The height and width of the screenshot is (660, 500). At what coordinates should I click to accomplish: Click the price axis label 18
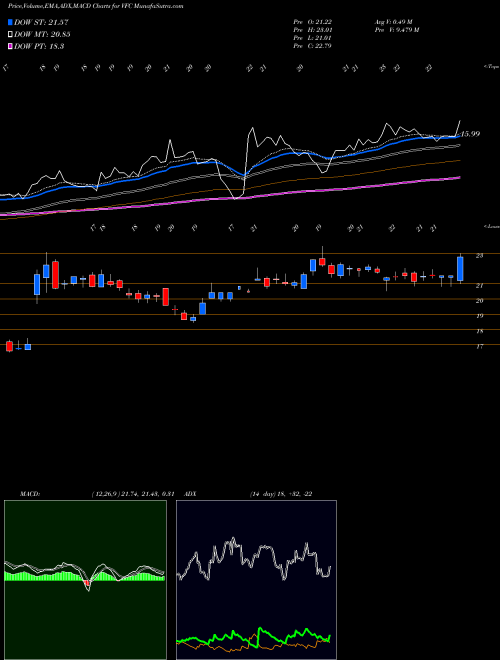click(x=479, y=331)
